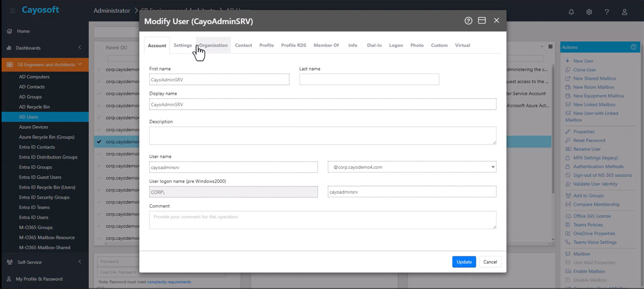The width and height of the screenshot is (644, 289).
Task: Open the complexity requirements link
Action: 169,282
